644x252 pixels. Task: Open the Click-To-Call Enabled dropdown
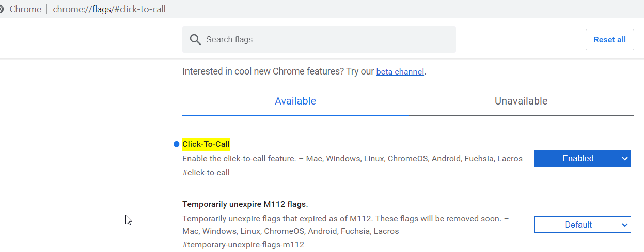click(582, 159)
